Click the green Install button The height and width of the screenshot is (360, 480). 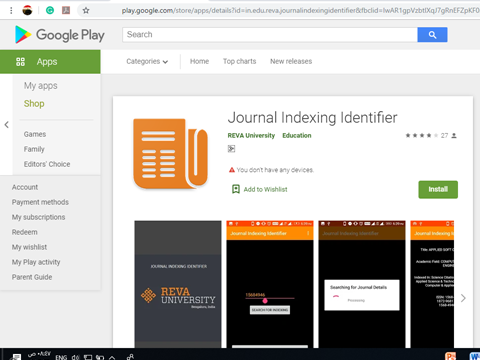pyautogui.click(x=438, y=189)
